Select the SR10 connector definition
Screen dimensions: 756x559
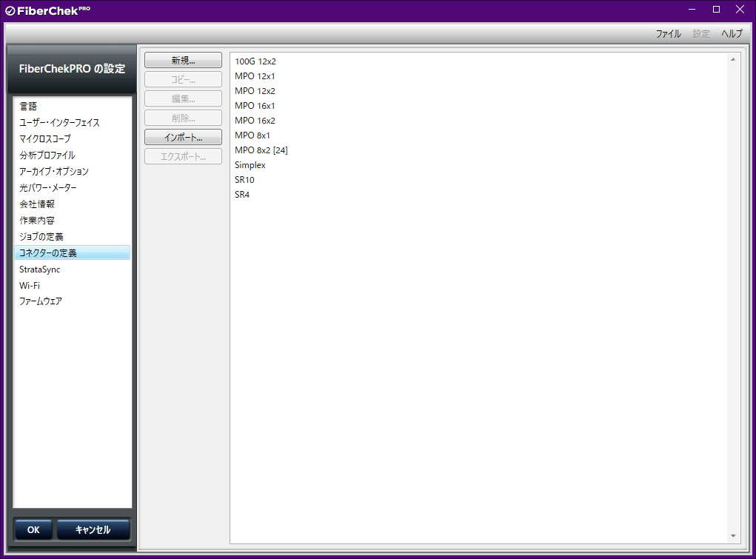tap(244, 180)
